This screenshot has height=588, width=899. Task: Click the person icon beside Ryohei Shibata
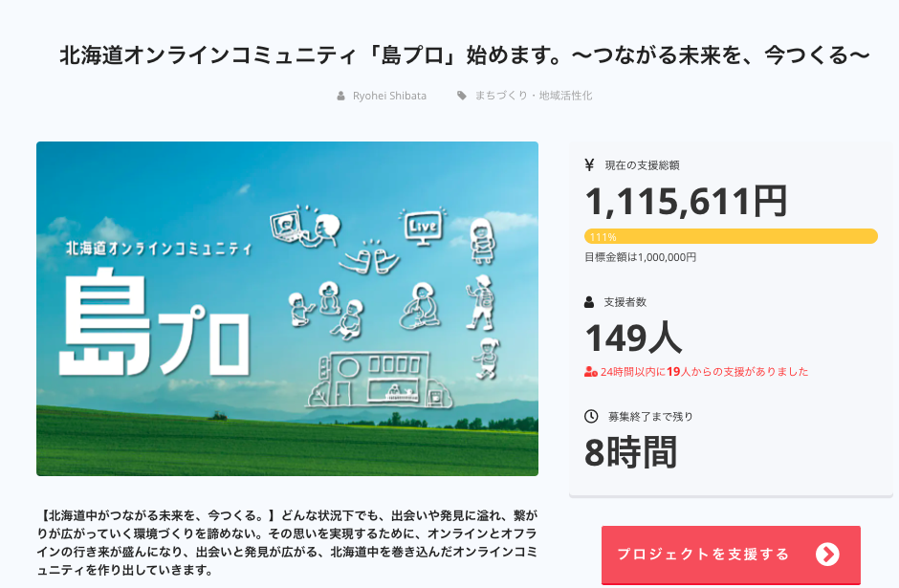point(340,96)
